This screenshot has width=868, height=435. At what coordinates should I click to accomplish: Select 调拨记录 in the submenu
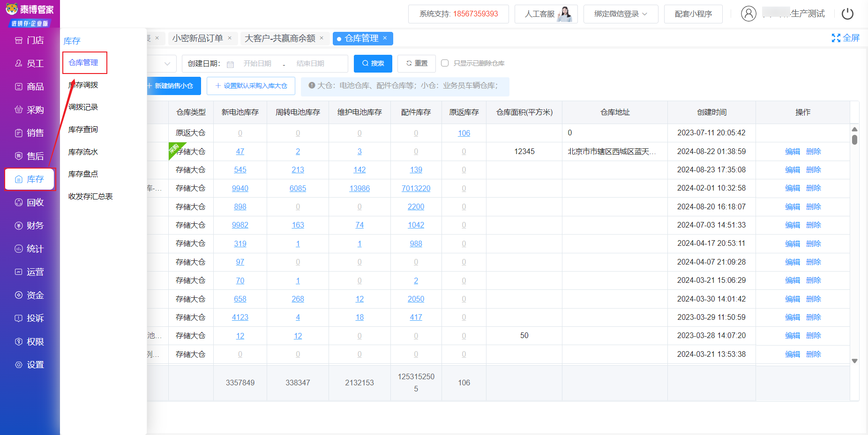[83, 107]
